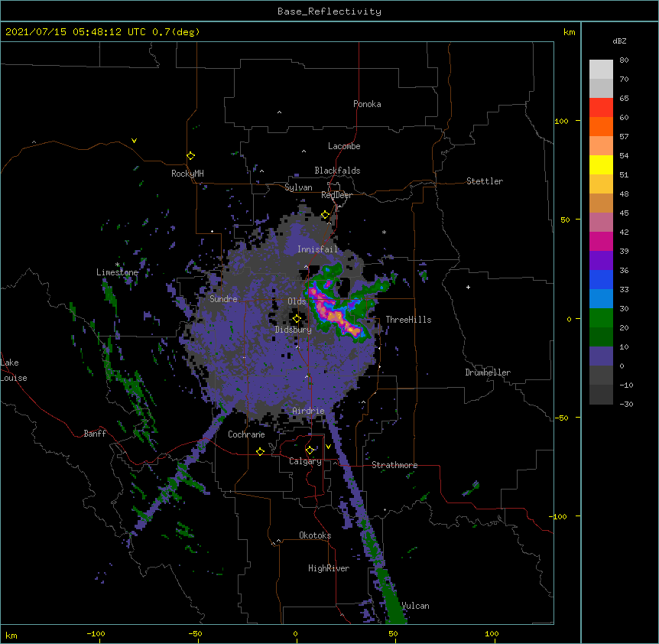Click the Base_Reflectivity title
Image resolution: width=659 pixels, height=644 pixels.
[329, 11]
